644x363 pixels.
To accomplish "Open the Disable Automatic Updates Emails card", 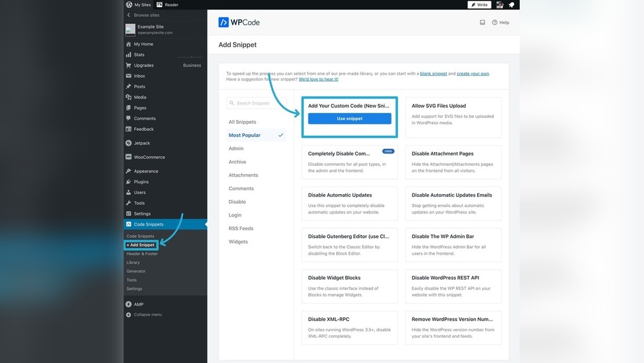I will pyautogui.click(x=453, y=204).
